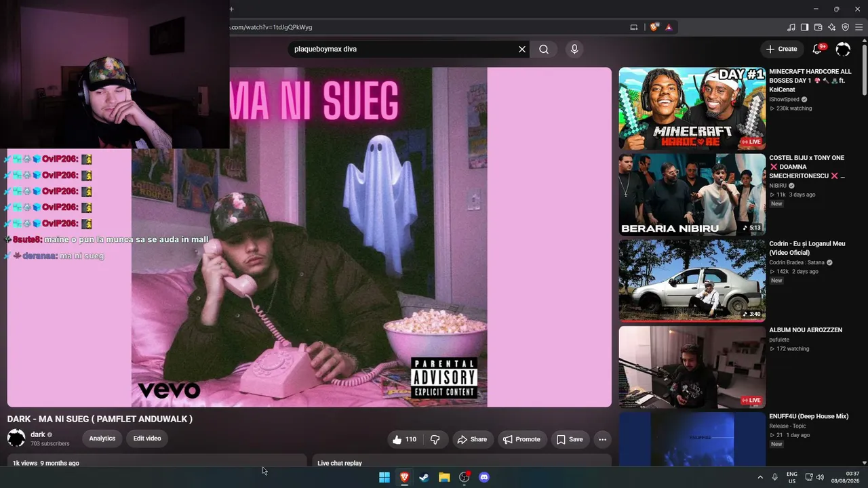Screen dimensions: 868x488
Task: Open the Brave Wallet icon
Action: (x=818, y=27)
